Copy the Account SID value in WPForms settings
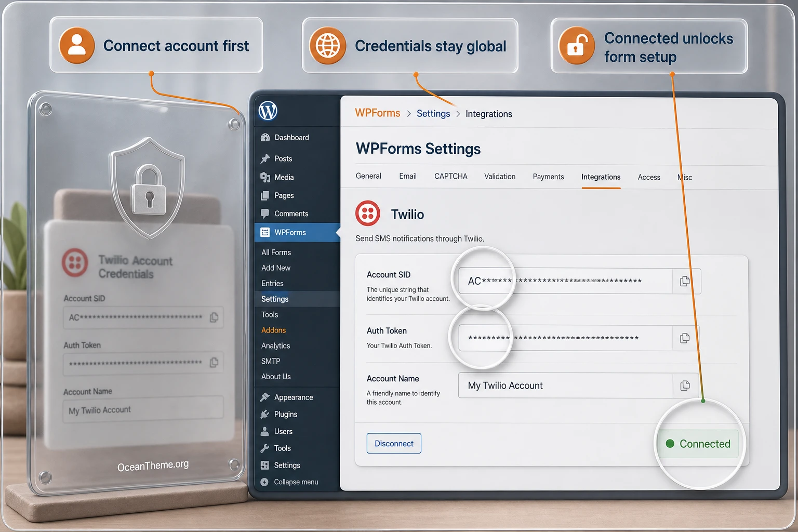 pyautogui.click(x=685, y=281)
